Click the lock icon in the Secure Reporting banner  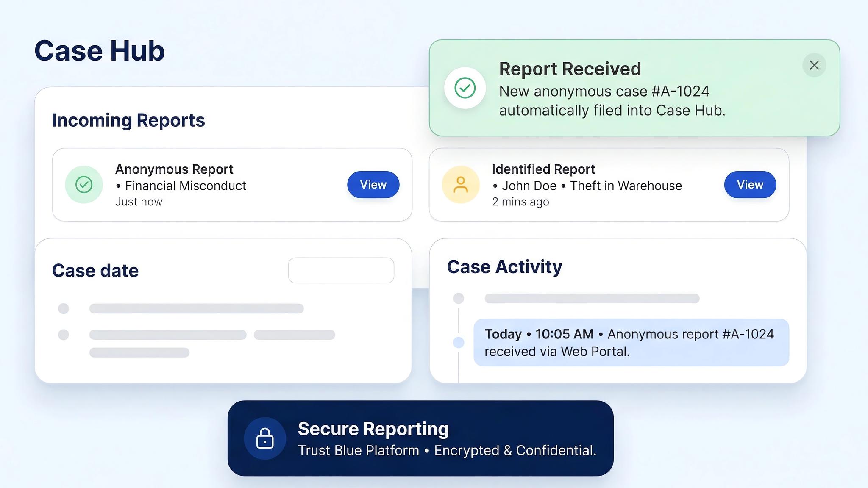(265, 438)
